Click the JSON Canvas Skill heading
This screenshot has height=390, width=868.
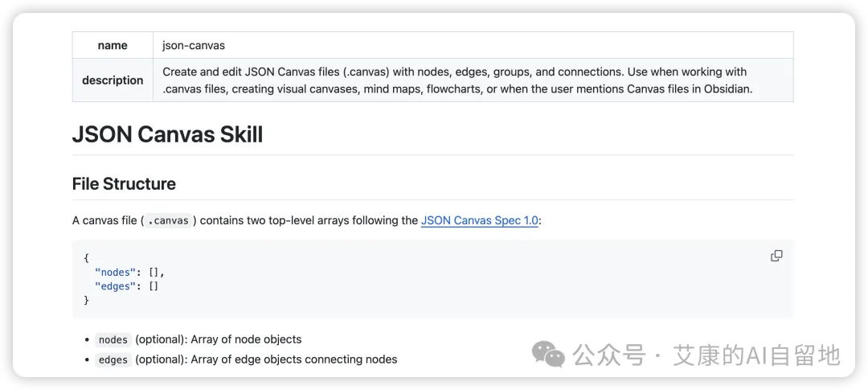point(167,134)
